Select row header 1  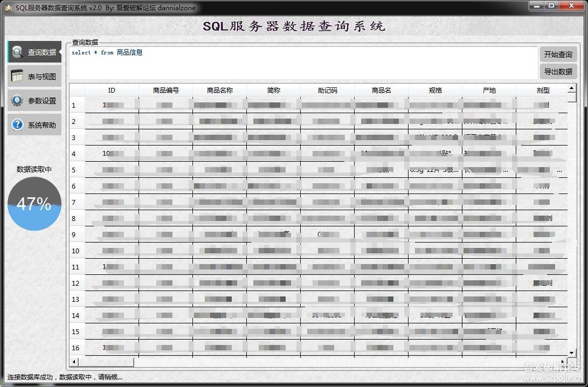point(77,105)
